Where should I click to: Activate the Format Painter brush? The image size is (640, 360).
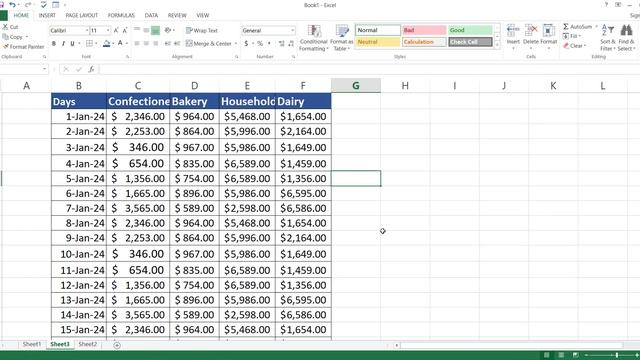click(x=24, y=47)
